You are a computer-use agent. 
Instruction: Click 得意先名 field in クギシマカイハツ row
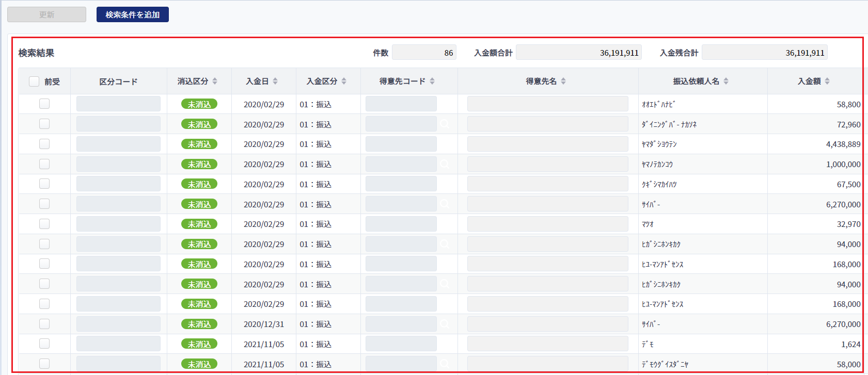[548, 184]
